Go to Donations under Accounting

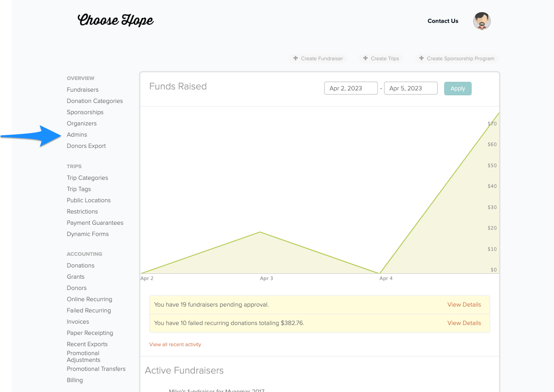click(81, 266)
